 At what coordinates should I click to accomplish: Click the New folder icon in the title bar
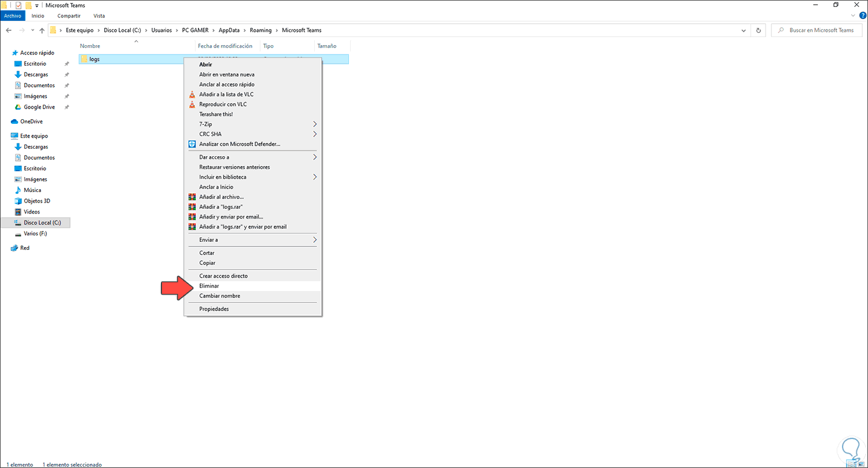coord(28,5)
